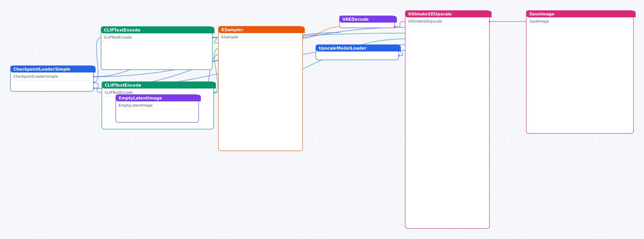The height and width of the screenshot is (239, 644).
Task: Select the SaveImage node title bar
Action: [581, 14]
